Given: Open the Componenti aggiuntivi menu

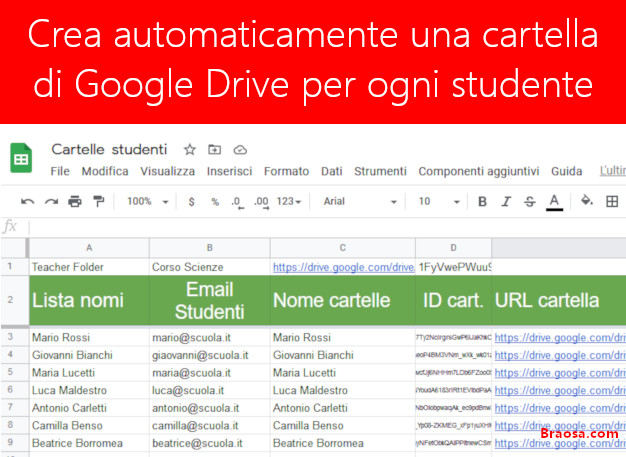Looking at the screenshot, I should (478, 171).
